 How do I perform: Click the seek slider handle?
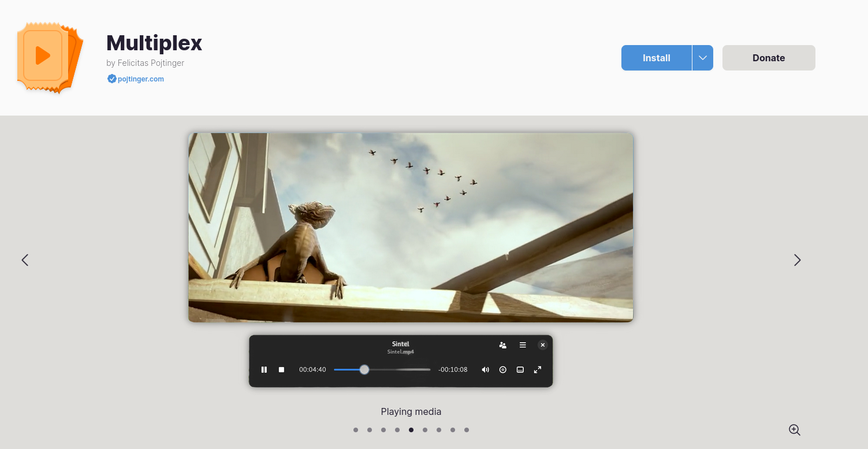pos(364,370)
